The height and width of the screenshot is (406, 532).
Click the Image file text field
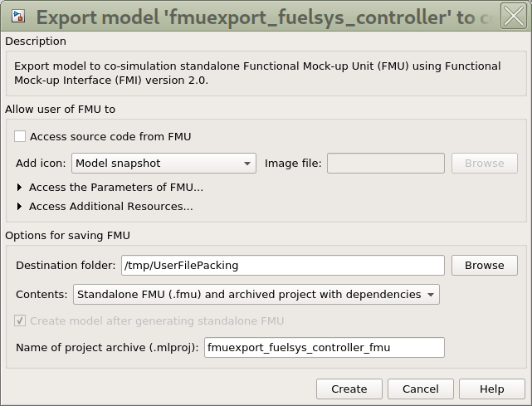click(385, 164)
